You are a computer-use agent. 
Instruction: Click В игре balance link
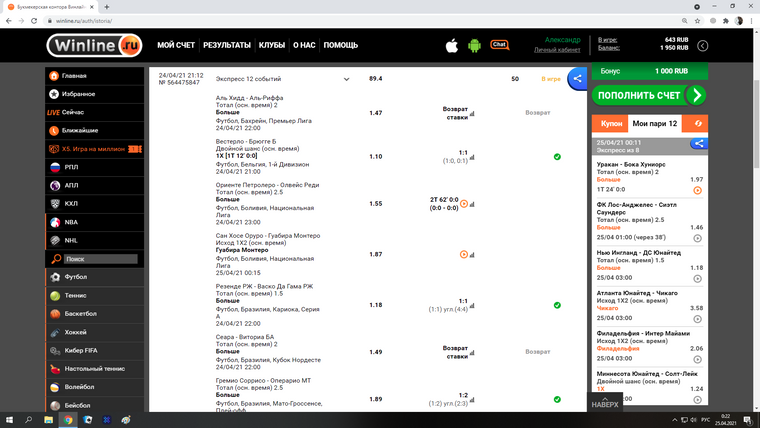click(607, 40)
